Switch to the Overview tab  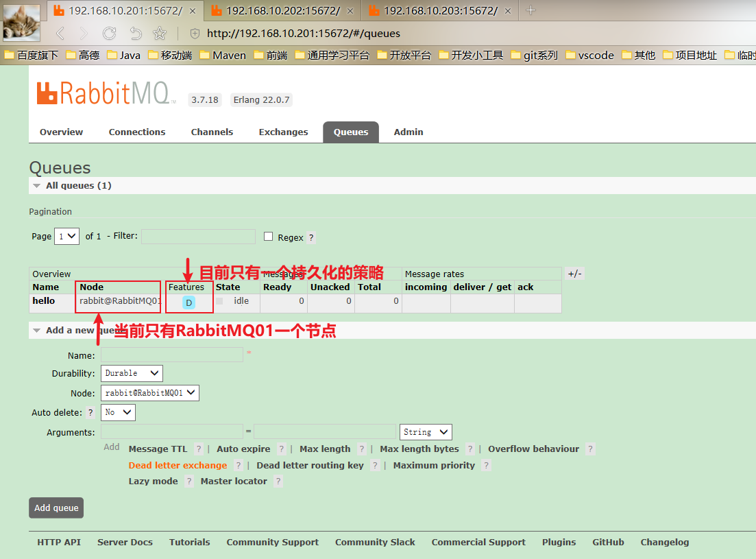click(x=61, y=132)
